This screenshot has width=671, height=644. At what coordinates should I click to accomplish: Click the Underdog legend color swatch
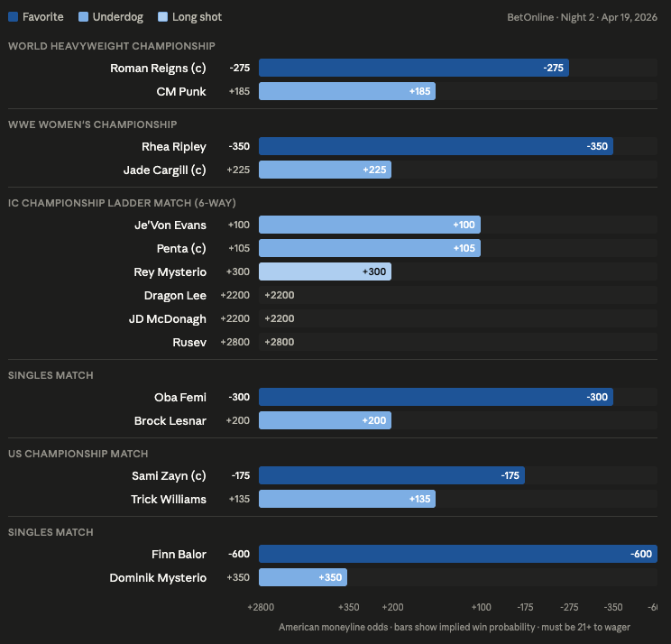point(83,17)
